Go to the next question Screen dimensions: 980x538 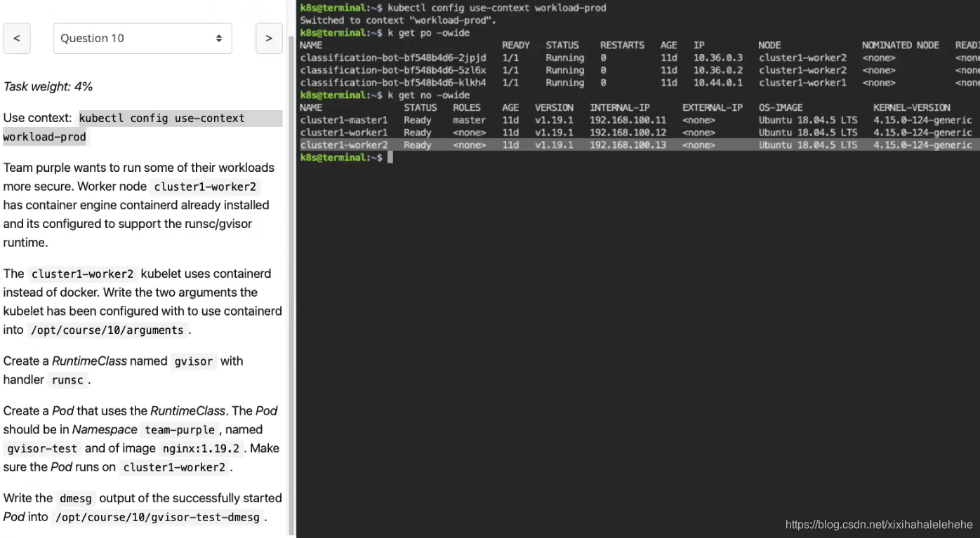tap(269, 39)
